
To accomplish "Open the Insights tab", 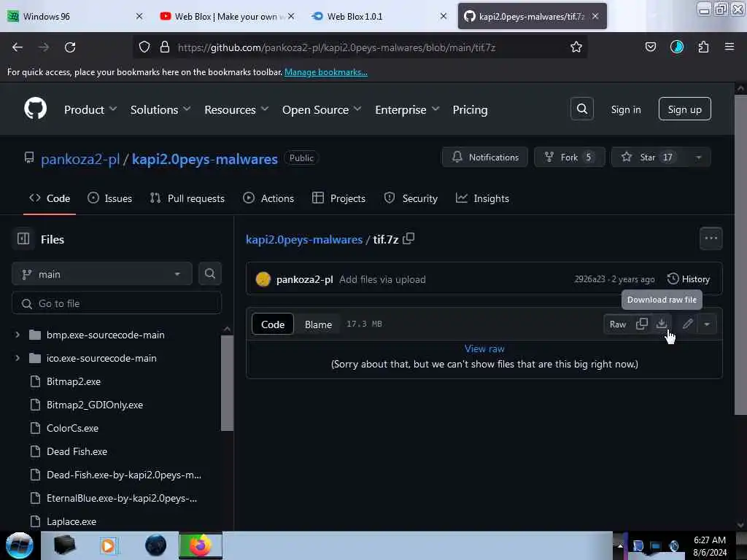I will coord(482,198).
